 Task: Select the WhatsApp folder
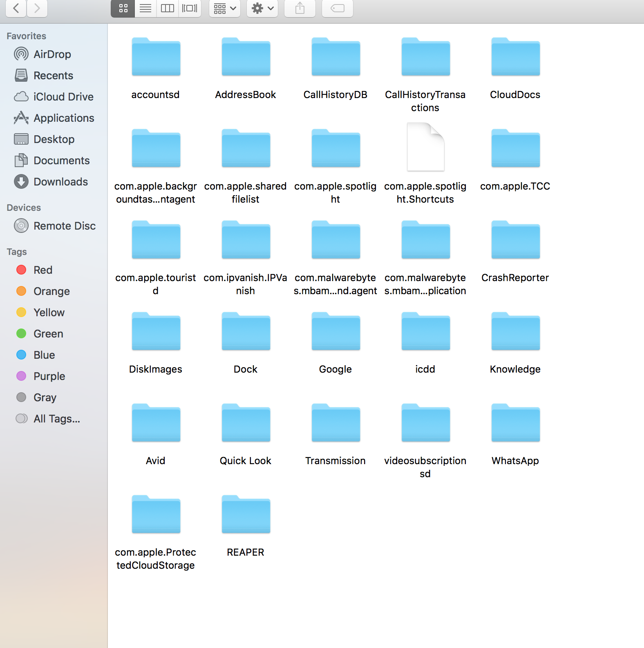pyautogui.click(x=515, y=423)
